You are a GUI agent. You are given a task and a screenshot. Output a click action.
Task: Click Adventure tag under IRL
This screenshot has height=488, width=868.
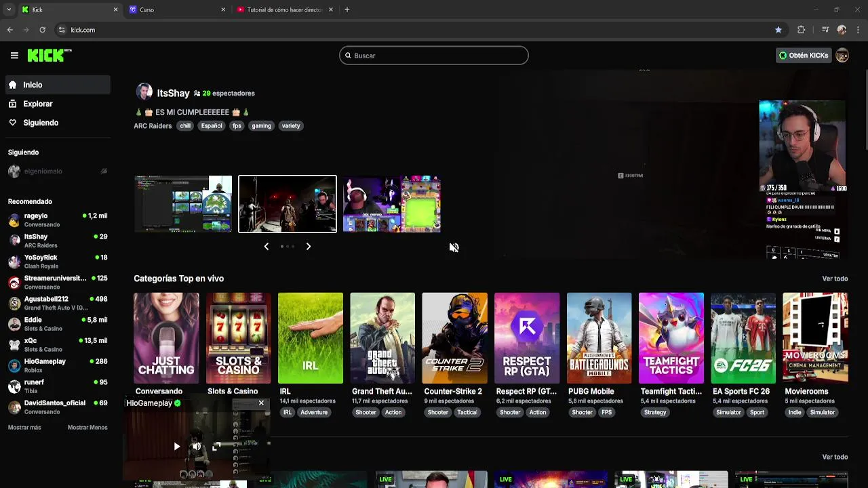tap(314, 412)
